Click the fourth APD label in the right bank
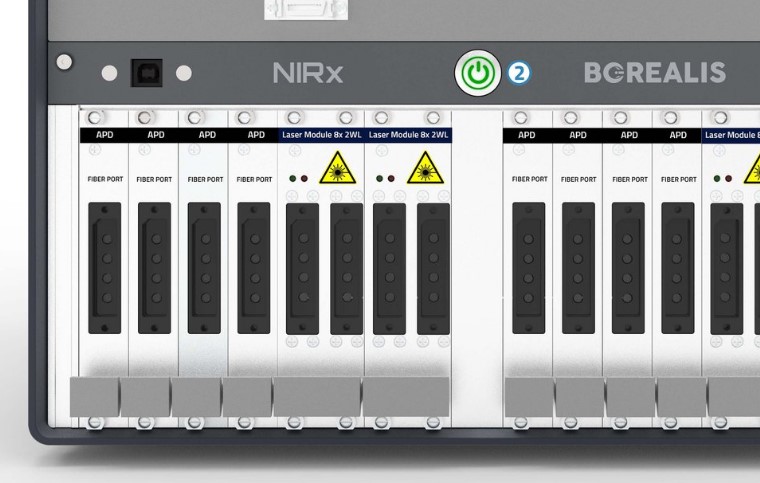 click(678, 135)
